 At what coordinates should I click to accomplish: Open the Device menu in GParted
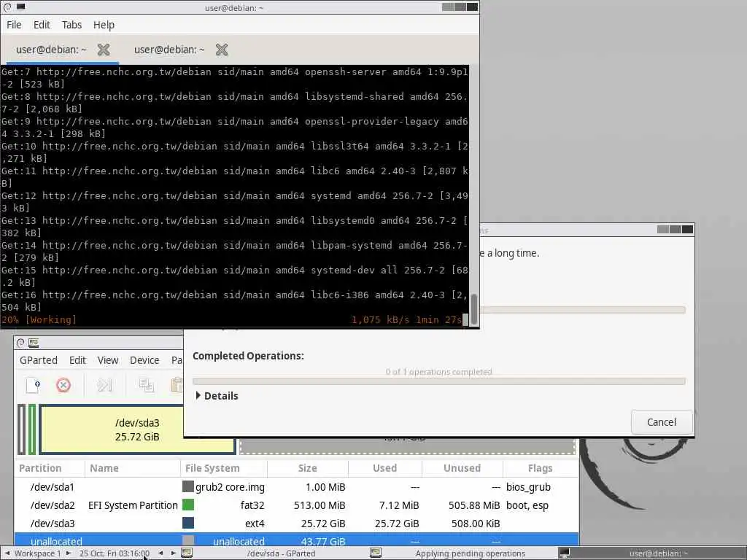point(144,360)
